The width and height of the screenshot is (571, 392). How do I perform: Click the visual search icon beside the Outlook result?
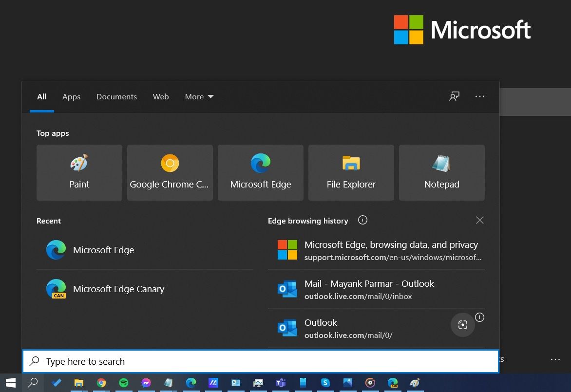click(462, 324)
